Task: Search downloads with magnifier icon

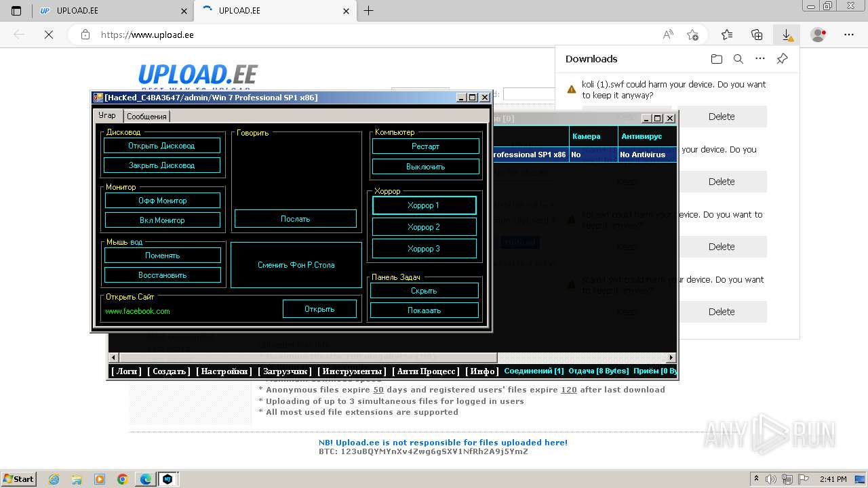Action: pos(738,59)
